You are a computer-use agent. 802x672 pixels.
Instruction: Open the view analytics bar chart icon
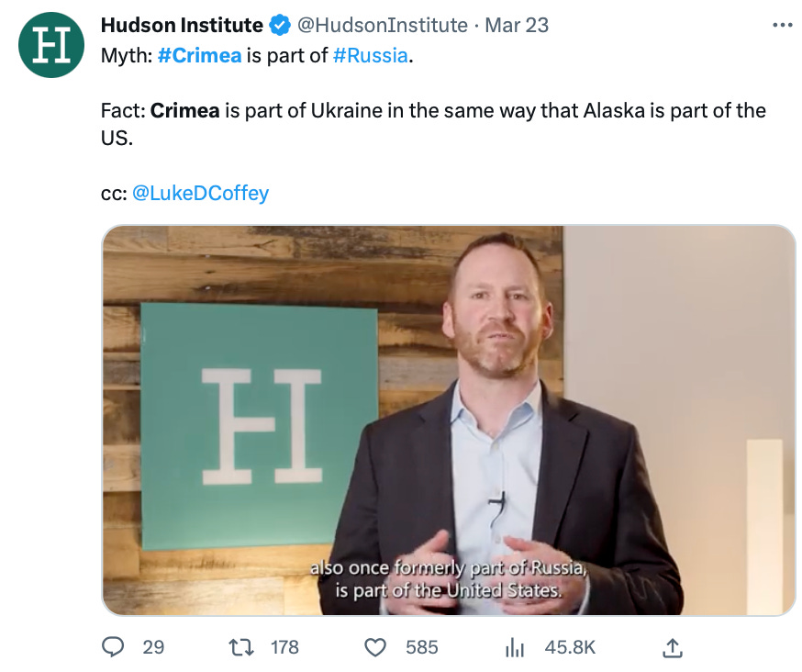tap(515, 648)
